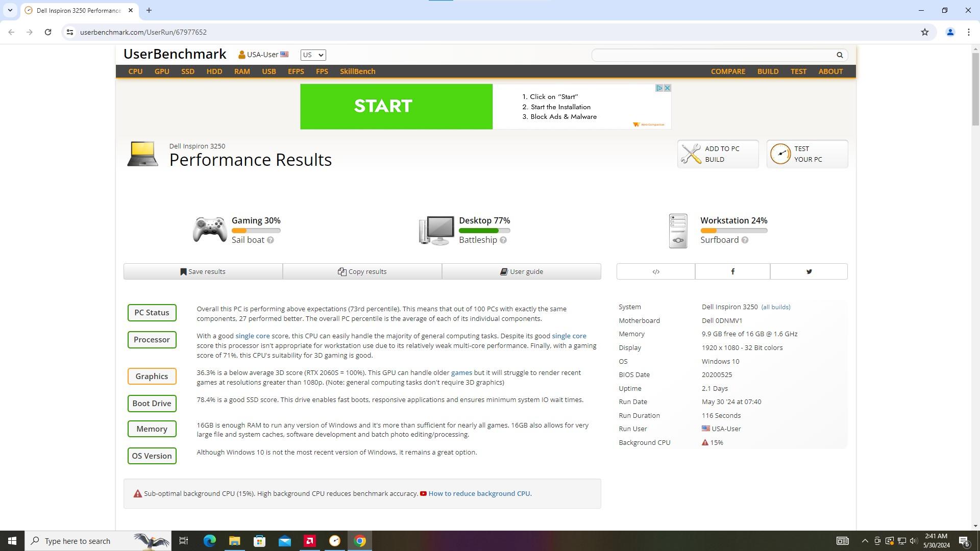Show hidden system tray icons

click(865, 541)
